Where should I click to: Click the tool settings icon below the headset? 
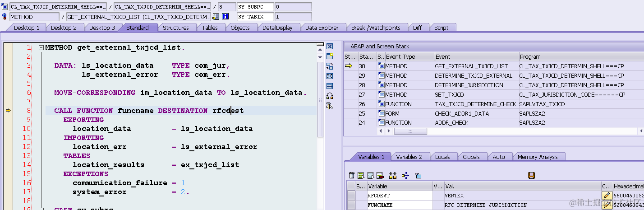[x=330, y=106]
